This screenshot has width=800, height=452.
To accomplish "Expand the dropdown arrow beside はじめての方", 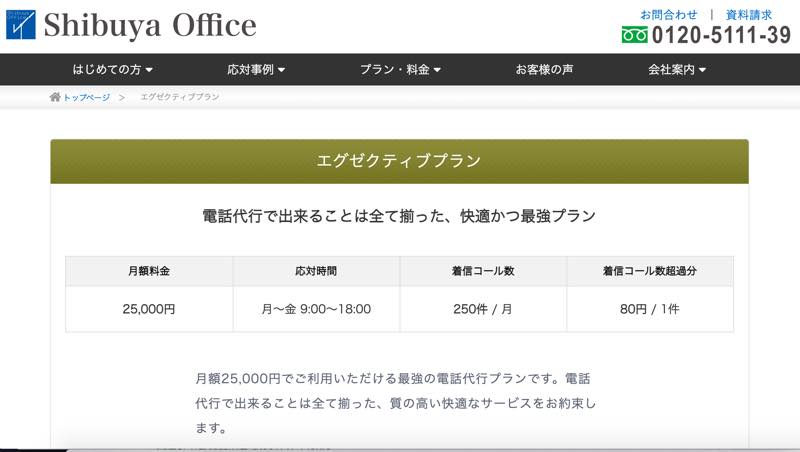I will (x=149, y=70).
